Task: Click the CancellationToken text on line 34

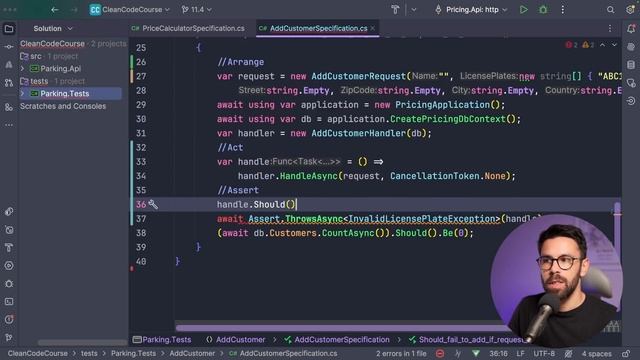Action: [x=434, y=176]
